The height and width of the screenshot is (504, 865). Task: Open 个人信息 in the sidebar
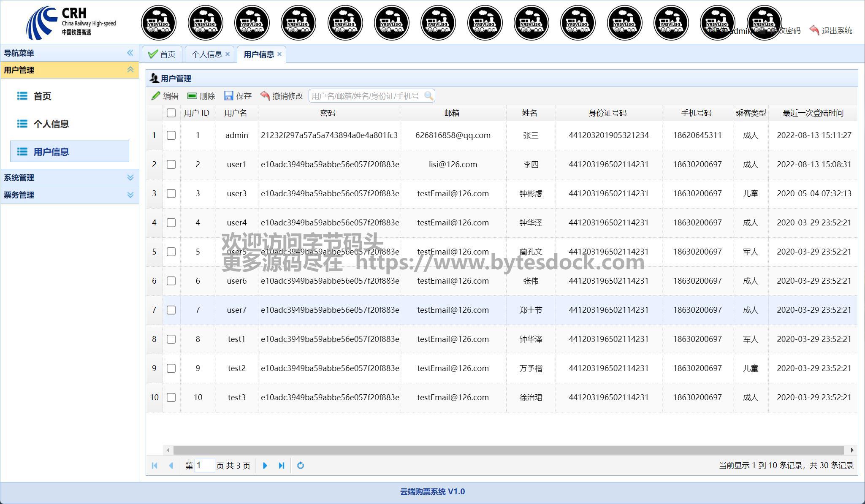51,124
